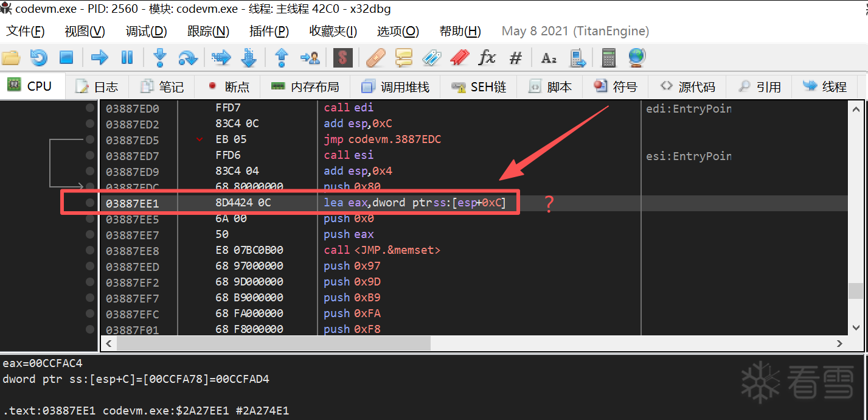Toggle breakpoint bullet at address 03887EE8
Screen dimensions: 868x420
90,250
